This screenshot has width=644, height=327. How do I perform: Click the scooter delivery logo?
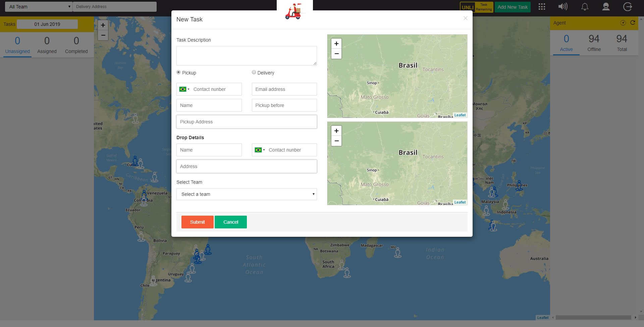click(294, 11)
